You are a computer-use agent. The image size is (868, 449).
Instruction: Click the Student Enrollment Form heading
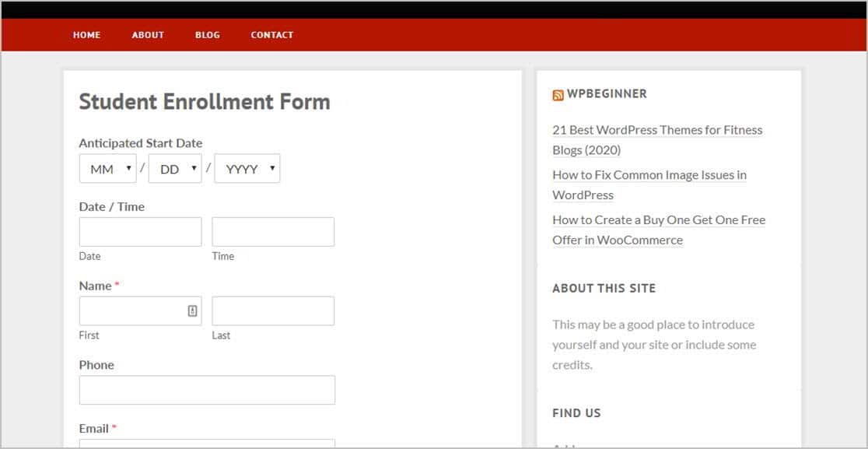[204, 101]
